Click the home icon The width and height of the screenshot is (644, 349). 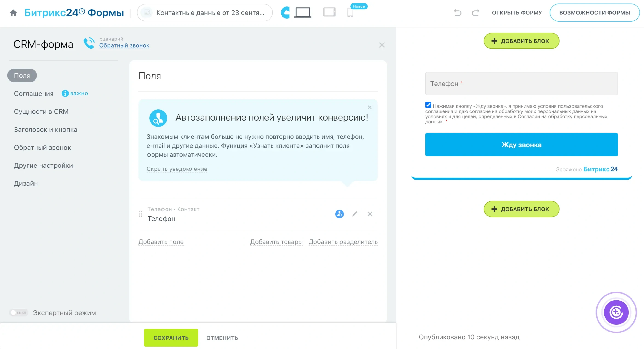click(13, 13)
